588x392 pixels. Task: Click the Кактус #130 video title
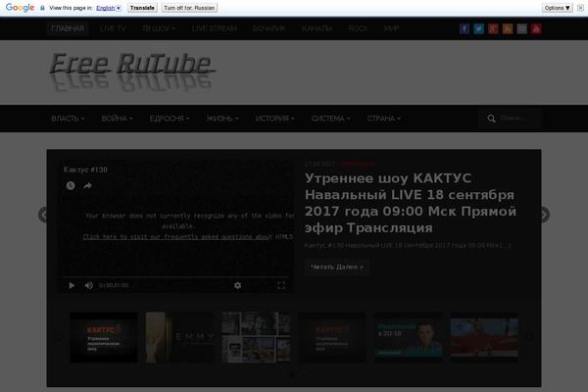[85, 170]
